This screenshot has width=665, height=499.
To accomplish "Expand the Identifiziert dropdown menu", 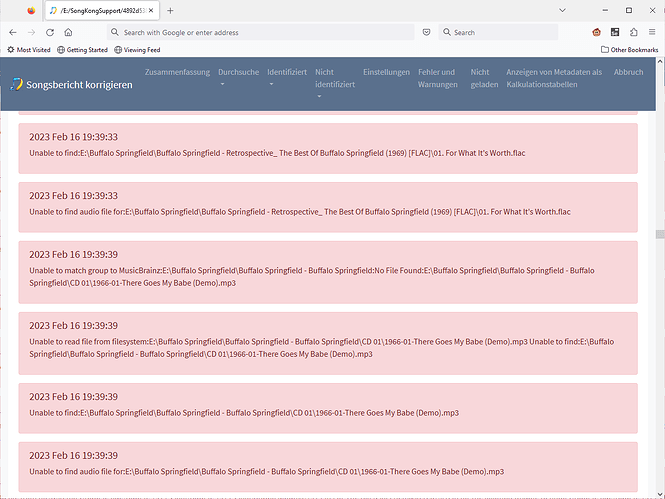I will click(287, 77).
